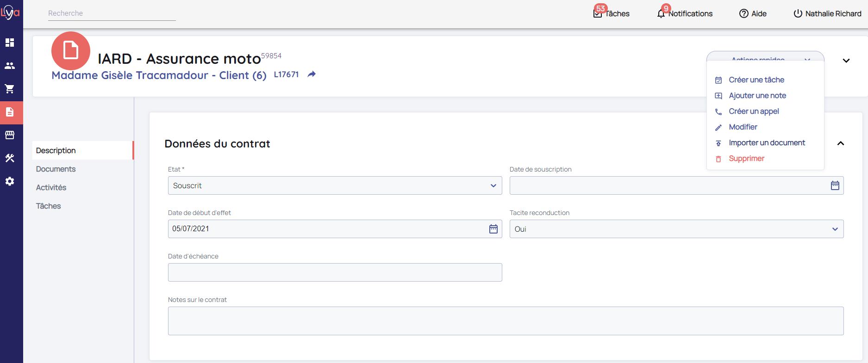The height and width of the screenshot is (363, 868).
Task: Collapse the Données du contrat section
Action: [x=841, y=143]
